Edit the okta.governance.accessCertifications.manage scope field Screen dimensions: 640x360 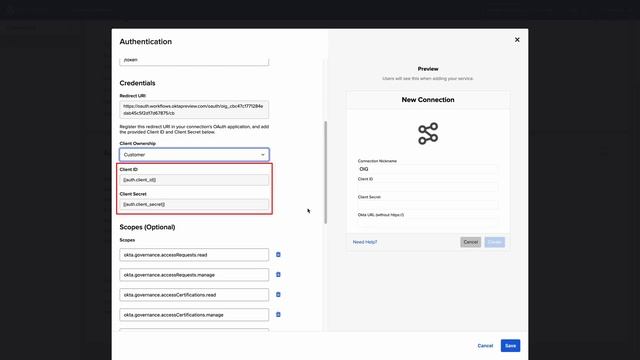pyautogui.click(x=194, y=315)
